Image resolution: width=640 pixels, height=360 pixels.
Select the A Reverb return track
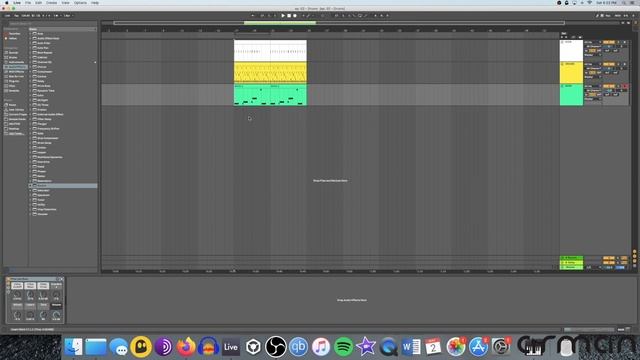[571, 258]
